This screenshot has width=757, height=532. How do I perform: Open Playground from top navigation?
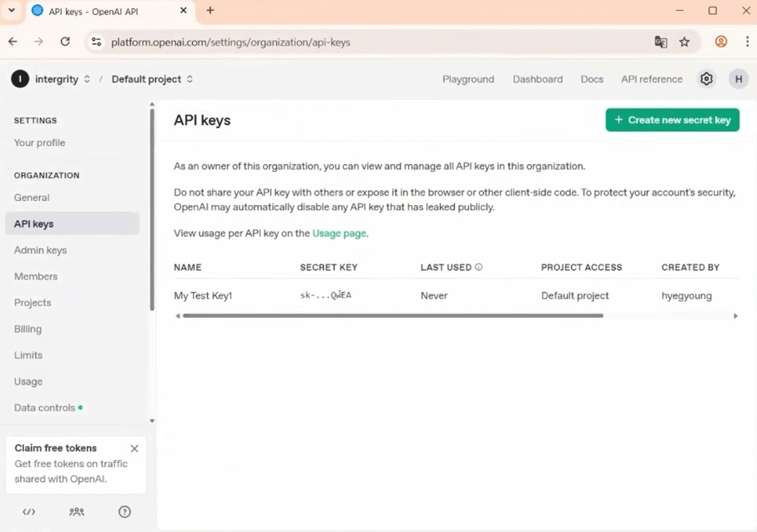[x=468, y=79]
